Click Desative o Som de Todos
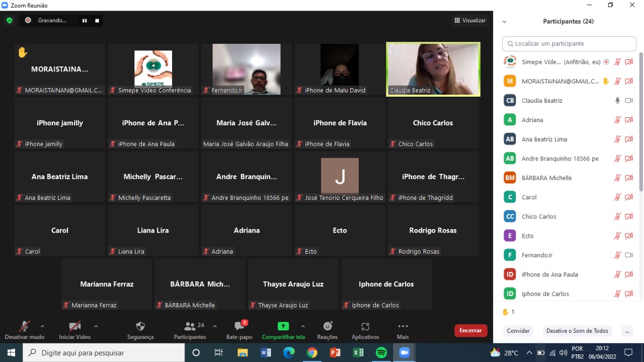The image size is (644, 362). pos(577,331)
